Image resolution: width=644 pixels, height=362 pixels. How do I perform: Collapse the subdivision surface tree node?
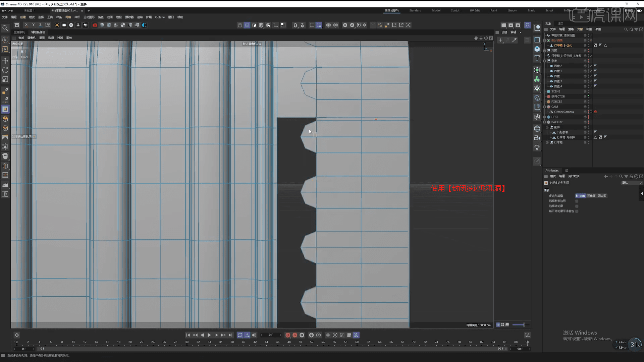pos(545,41)
